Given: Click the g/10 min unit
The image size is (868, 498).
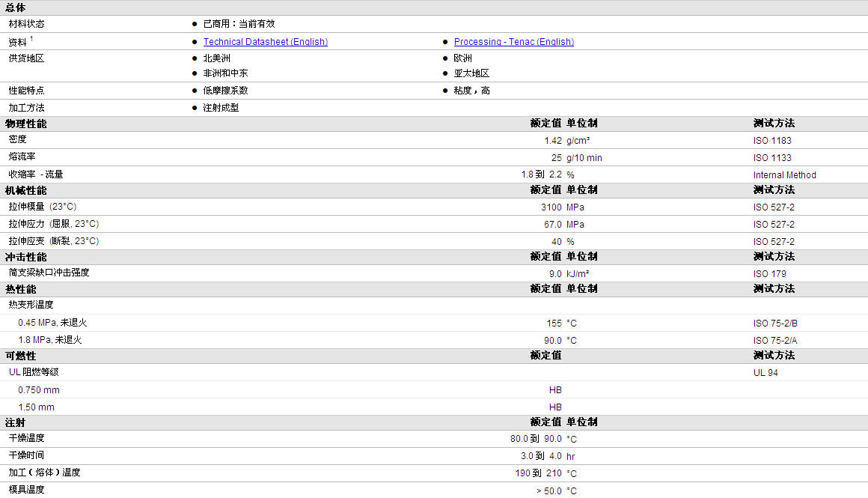Looking at the screenshot, I should pos(584,158).
